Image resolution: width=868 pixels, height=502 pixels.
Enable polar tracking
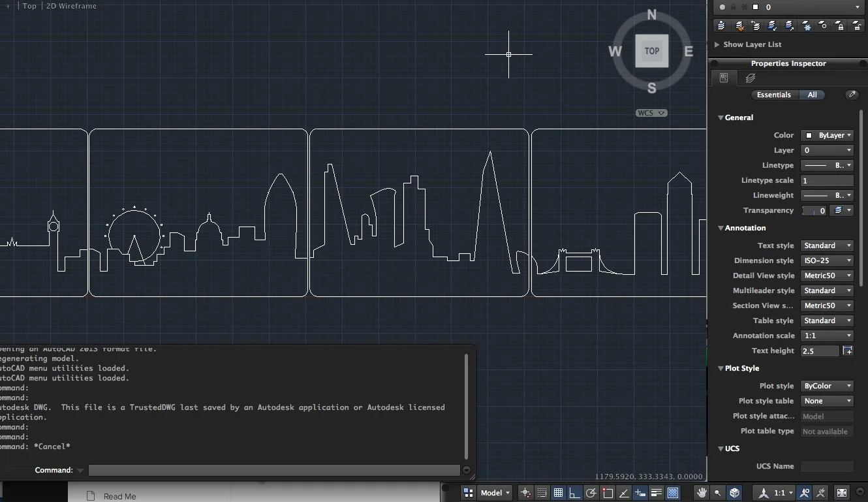pyautogui.click(x=591, y=493)
